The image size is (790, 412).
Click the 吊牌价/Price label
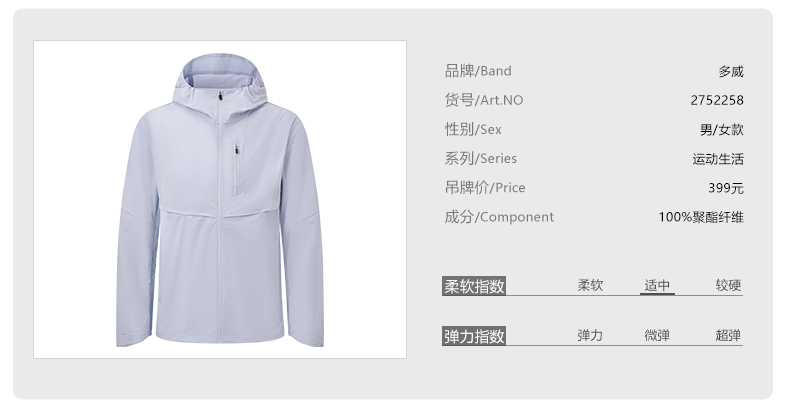tap(485, 188)
